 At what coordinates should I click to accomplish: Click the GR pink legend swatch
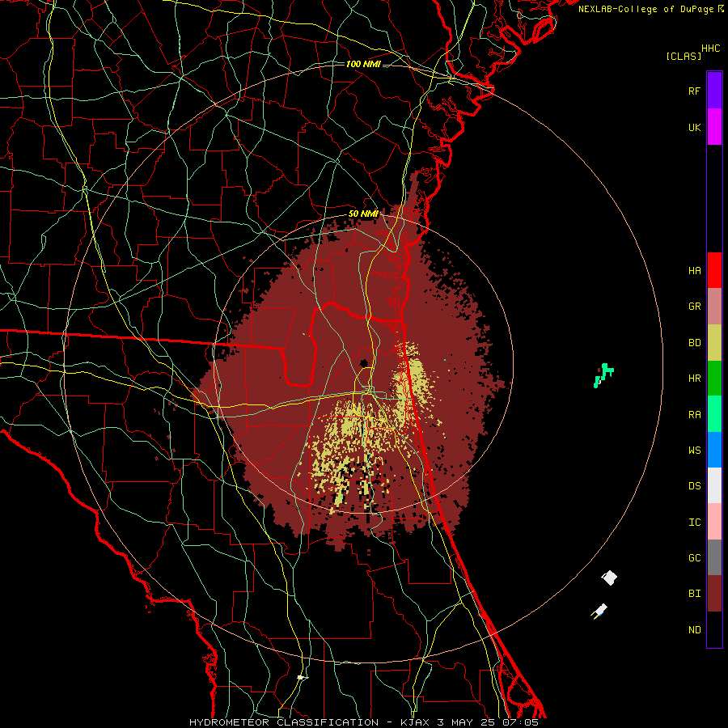[x=714, y=307]
